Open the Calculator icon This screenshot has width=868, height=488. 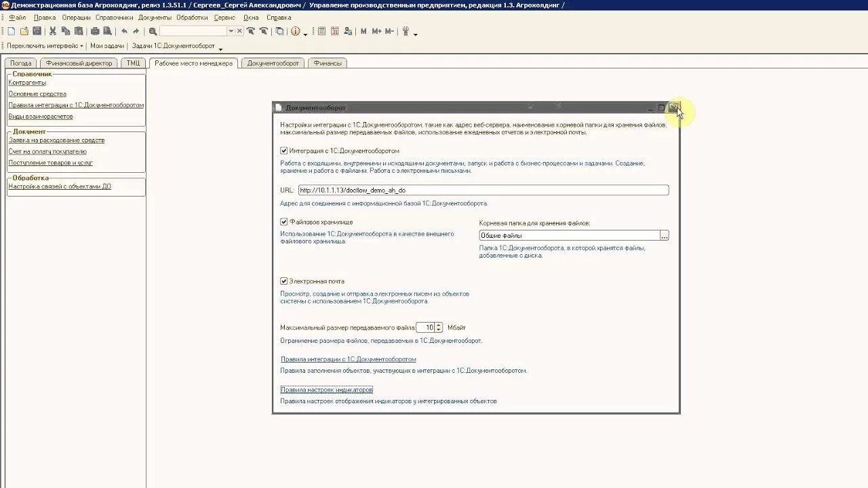coord(321,31)
